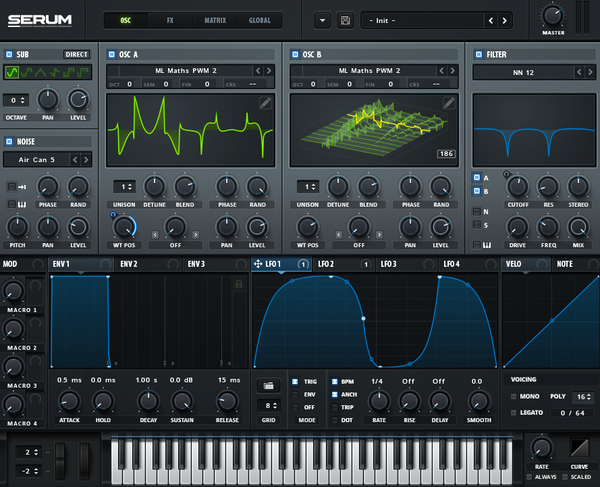The height and width of the screenshot is (487, 600).
Task: Open the OSC B wavetable edit pencil
Action: [449, 103]
